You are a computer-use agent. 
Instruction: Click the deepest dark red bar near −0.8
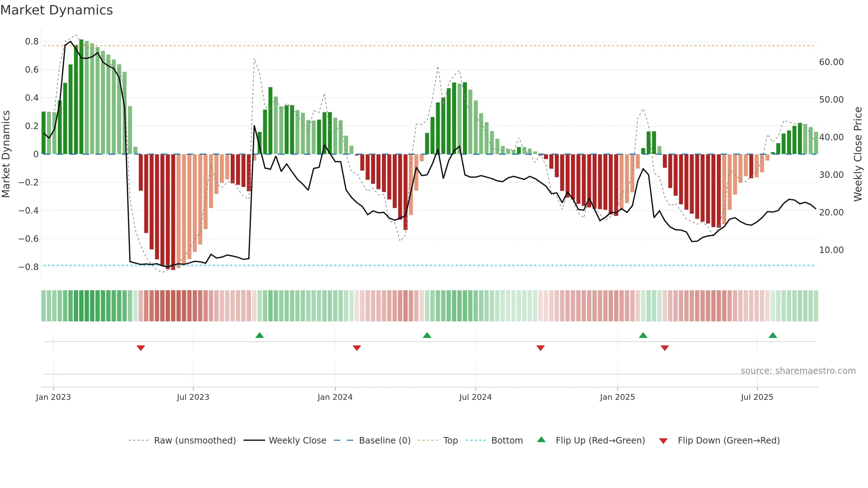click(x=173, y=212)
